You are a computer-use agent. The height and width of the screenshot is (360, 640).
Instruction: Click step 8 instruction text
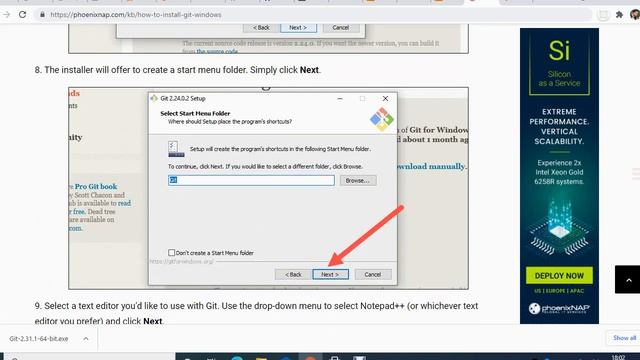[x=178, y=70]
